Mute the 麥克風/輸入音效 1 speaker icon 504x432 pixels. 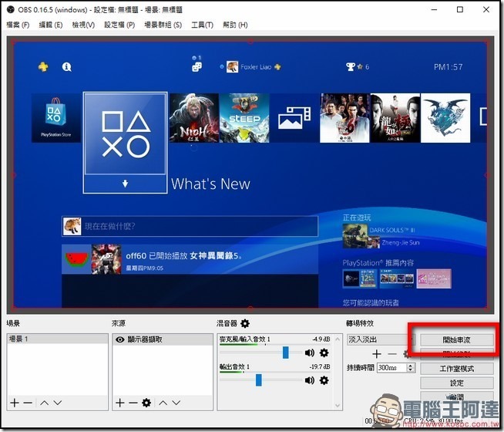click(310, 353)
